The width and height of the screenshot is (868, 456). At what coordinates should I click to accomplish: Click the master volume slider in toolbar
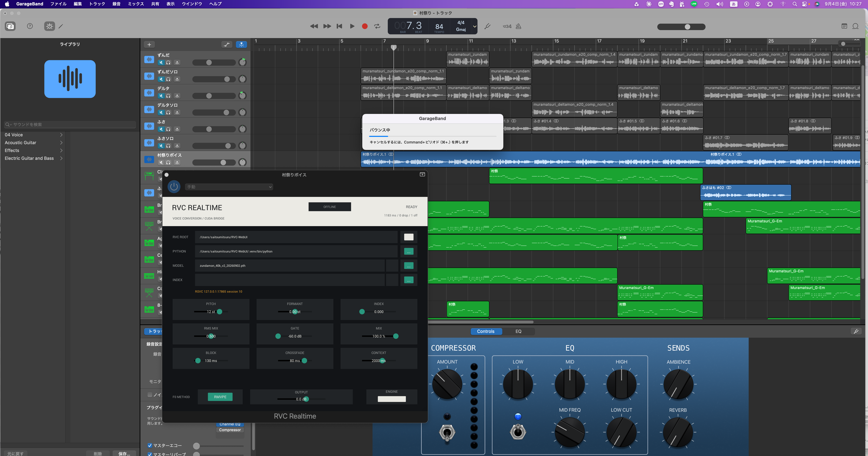click(681, 27)
